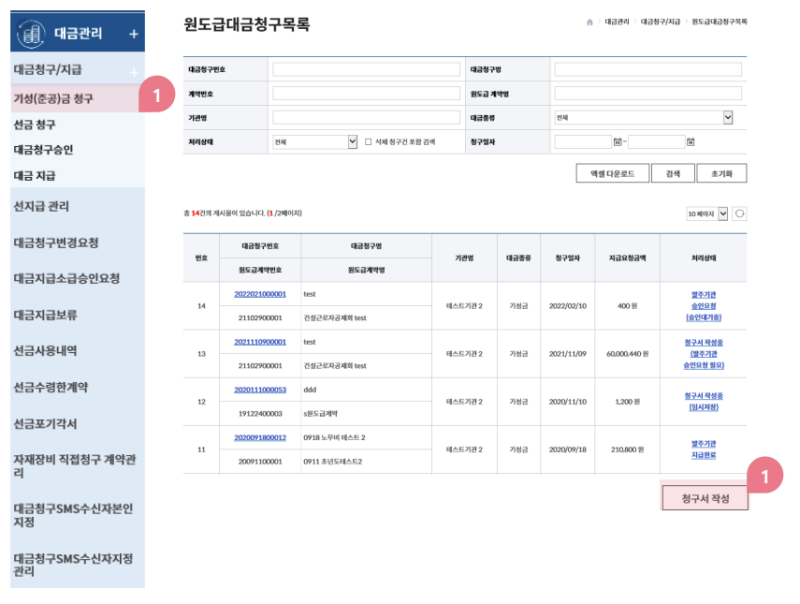Open claim number 2021110900001 link
Image resolution: width=800 pixels, height=604 pixels.
[x=260, y=342]
